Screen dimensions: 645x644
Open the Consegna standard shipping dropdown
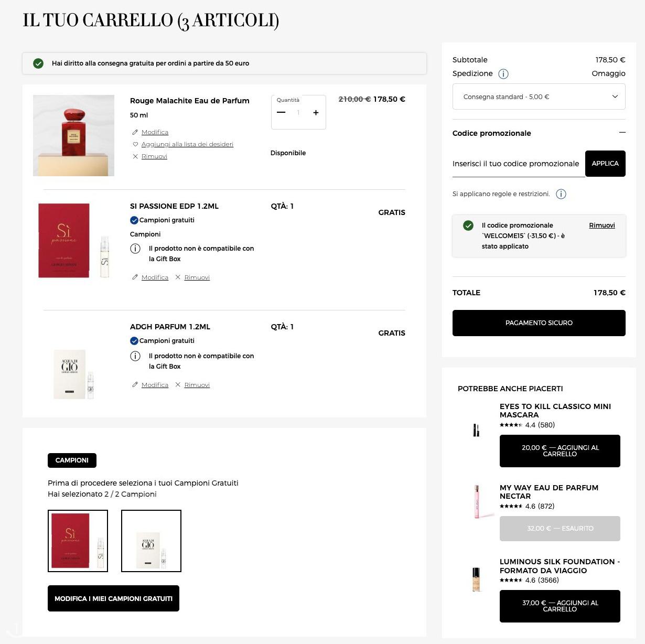point(539,96)
